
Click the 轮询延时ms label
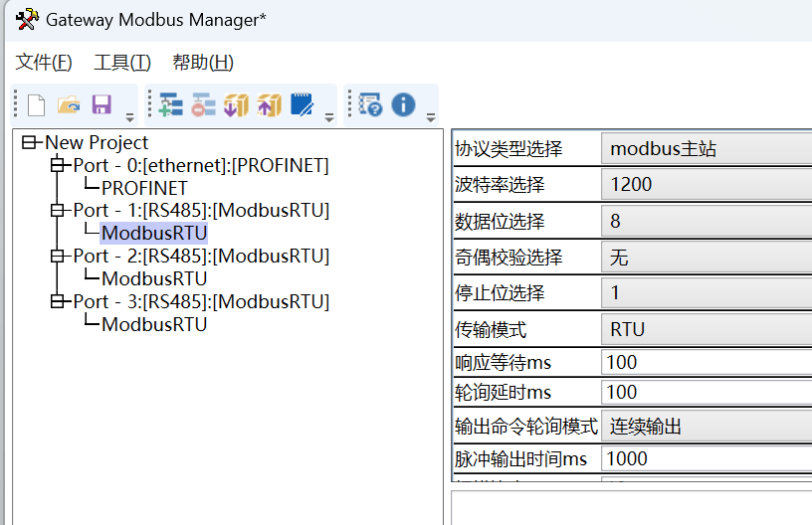pyautogui.click(x=503, y=392)
